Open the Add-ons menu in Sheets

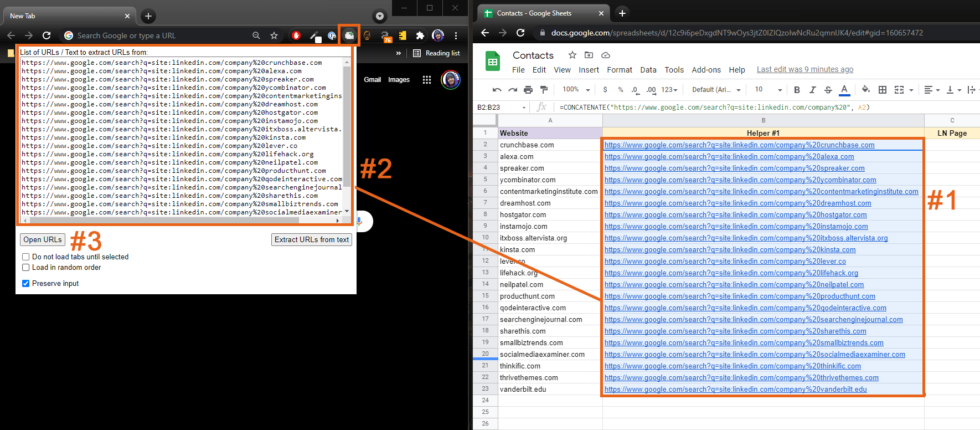pos(706,70)
